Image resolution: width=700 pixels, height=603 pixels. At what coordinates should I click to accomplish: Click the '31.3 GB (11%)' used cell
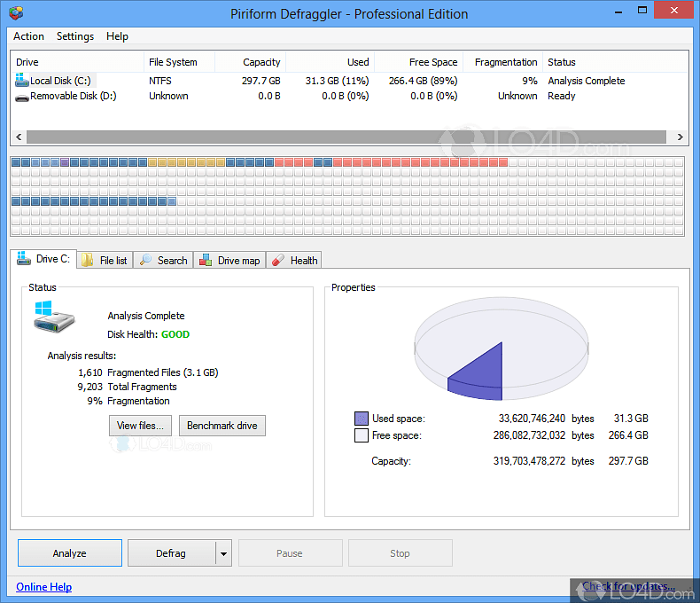click(x=337, y=81)
